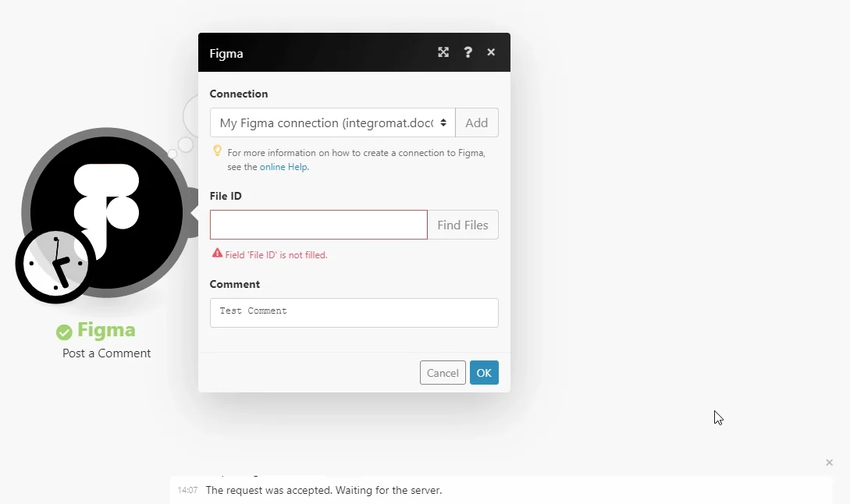
Task: Open the online Help link
Action: [283, 167]
